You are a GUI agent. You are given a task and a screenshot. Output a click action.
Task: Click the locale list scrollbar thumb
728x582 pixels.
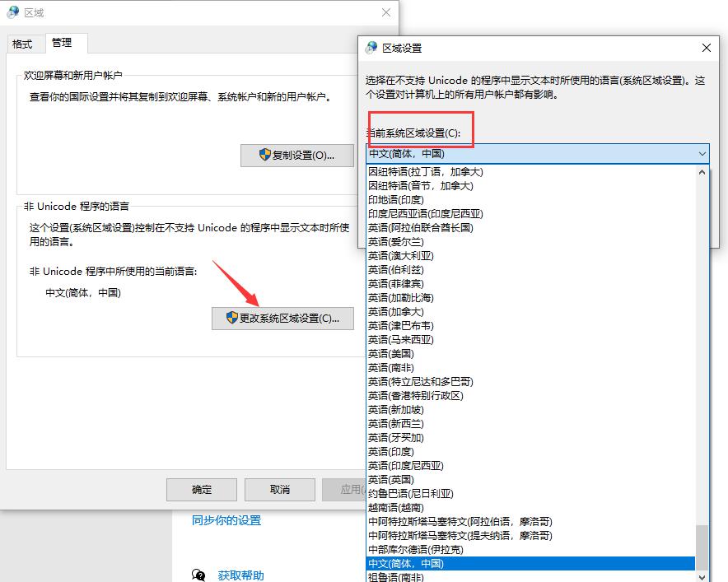coord(702,547)
